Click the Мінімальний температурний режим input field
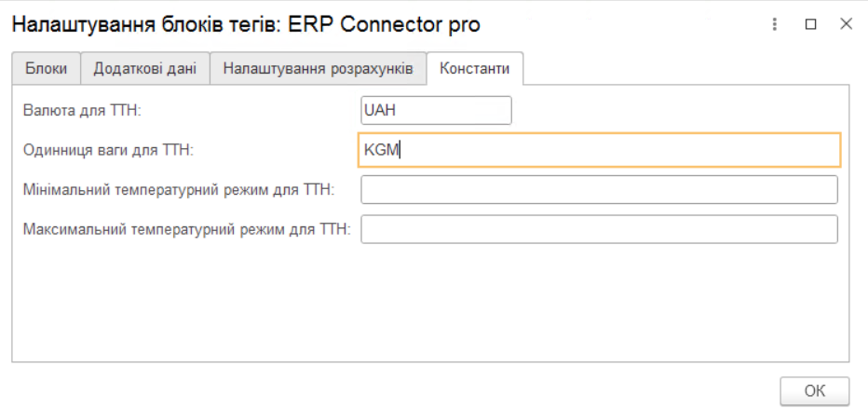The height and width of the screenshot is (409, 868). click(x=599, y=189)
